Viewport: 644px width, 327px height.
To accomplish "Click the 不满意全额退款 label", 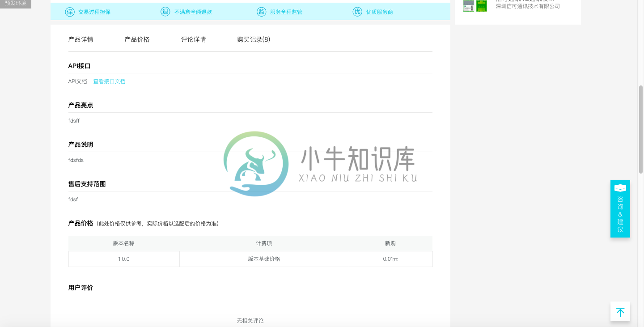I will click(x=193, y=12).
